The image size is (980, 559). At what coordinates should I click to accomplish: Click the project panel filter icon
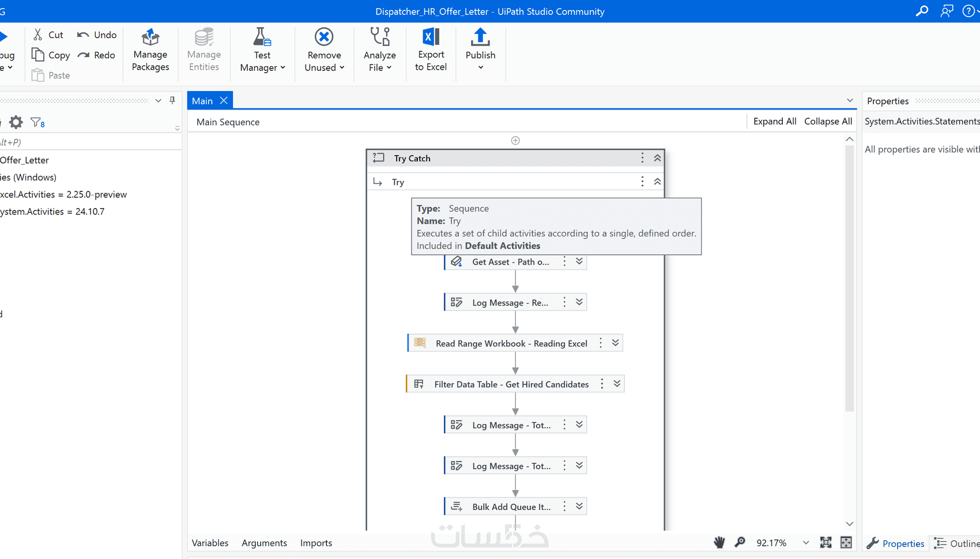point(37,122)
